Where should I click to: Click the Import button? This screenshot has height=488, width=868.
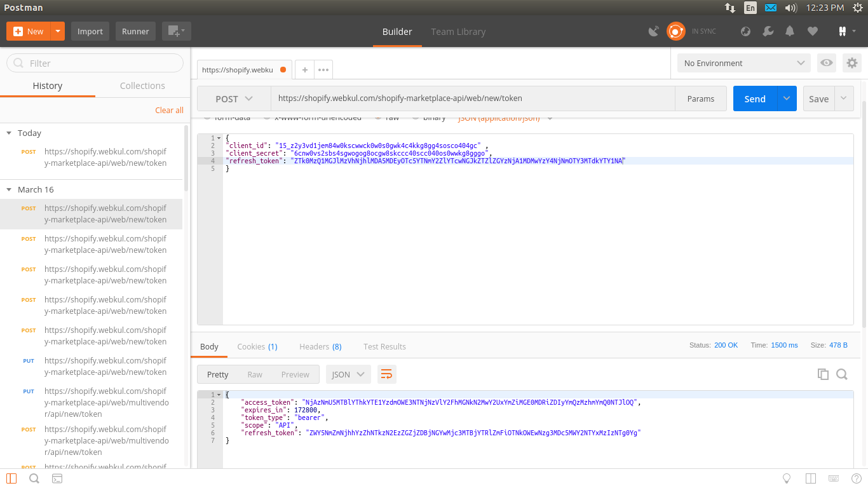tap(90, 31)
